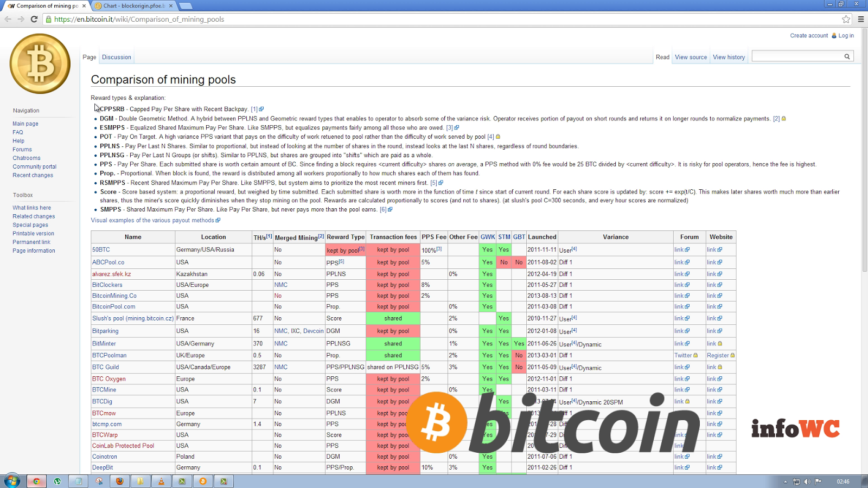This screenshot has width=868, height=488.
Task: Open the orange Bitcoin app in taskbar
Action: [203, 481]
